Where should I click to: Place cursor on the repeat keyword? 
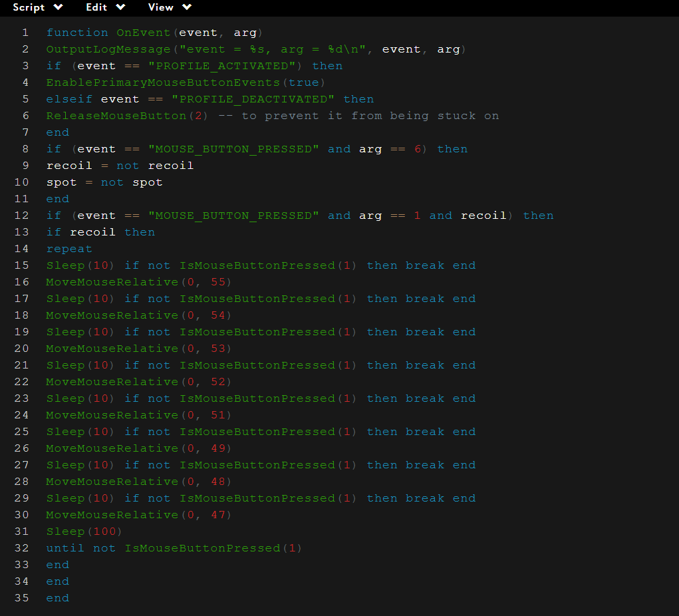[69, 249]
